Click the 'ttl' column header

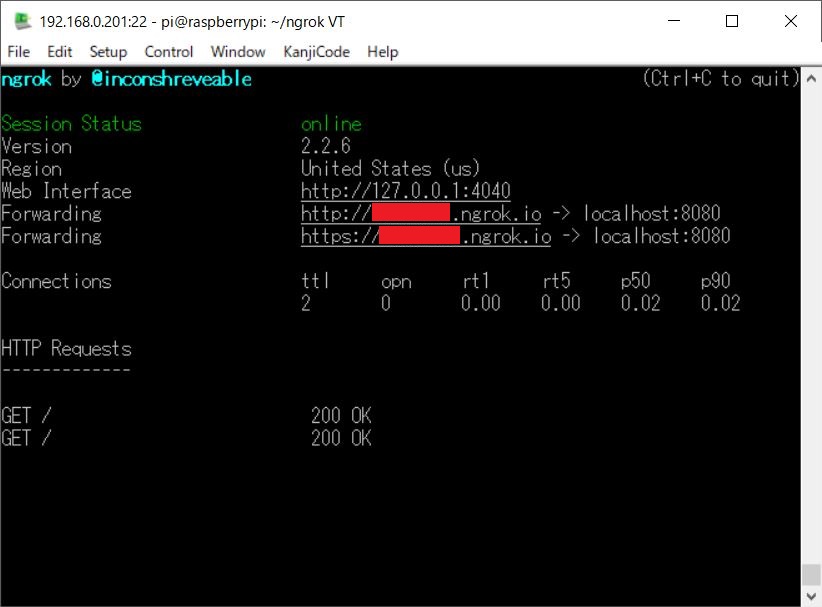[x=315, y=281]
